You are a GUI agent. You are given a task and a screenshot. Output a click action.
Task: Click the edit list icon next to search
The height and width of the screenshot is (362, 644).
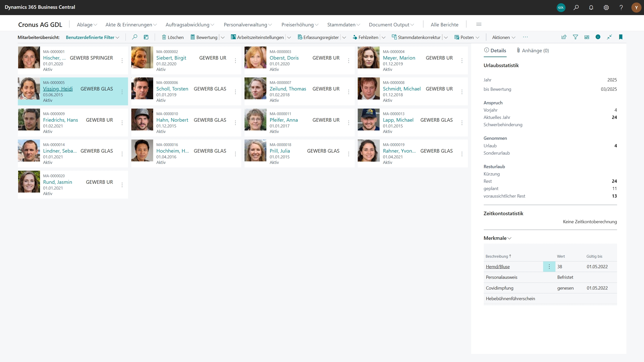[x=146, y=37]
